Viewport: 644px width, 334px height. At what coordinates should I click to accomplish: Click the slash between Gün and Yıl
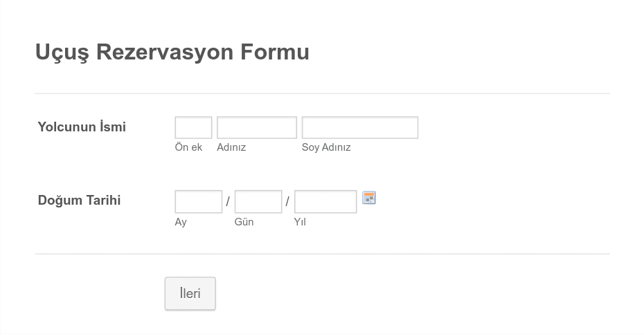coord(287,201)
